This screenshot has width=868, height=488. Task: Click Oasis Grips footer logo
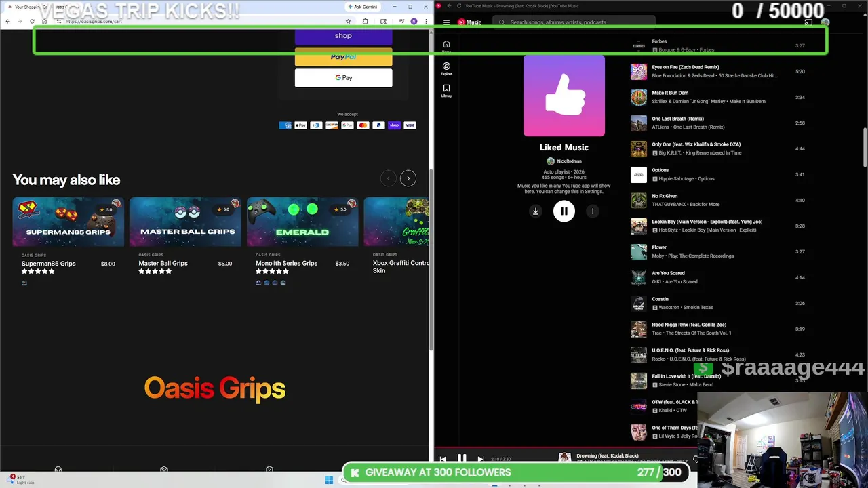coord(214,388)
